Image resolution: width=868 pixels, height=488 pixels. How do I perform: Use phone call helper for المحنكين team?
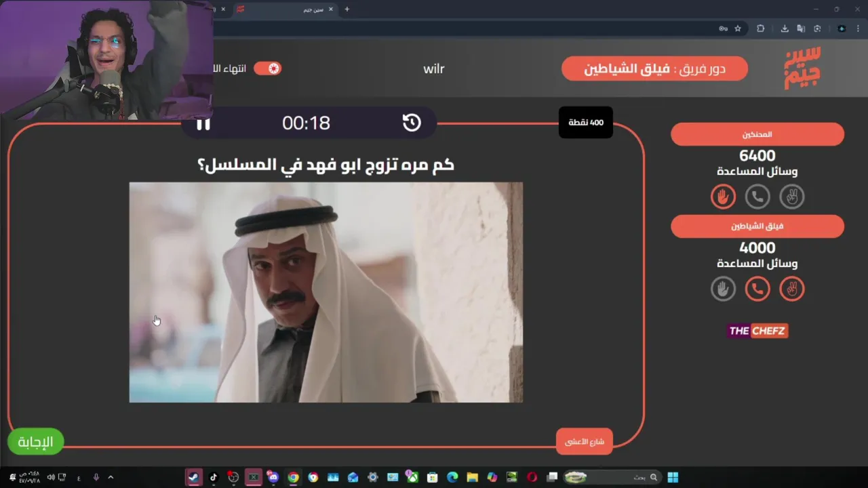click(757, 197)
